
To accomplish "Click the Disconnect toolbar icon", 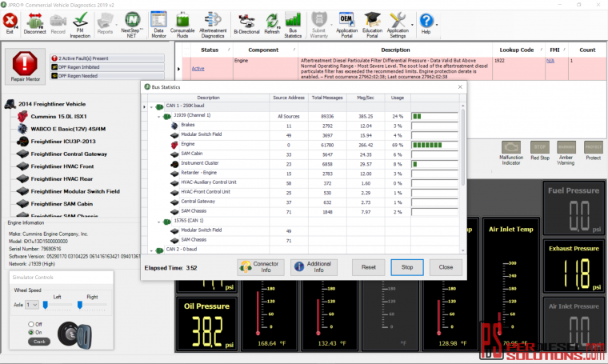I will point(34,23).
